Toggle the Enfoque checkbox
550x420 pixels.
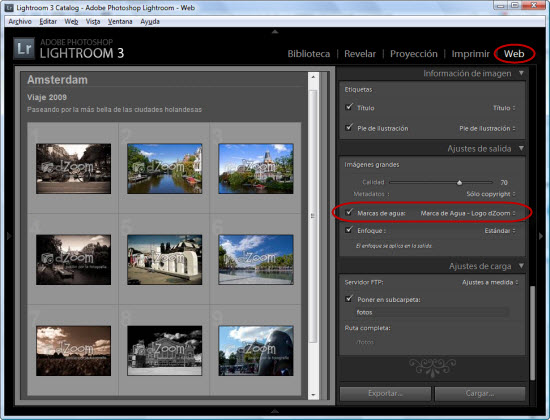(349, 230)
